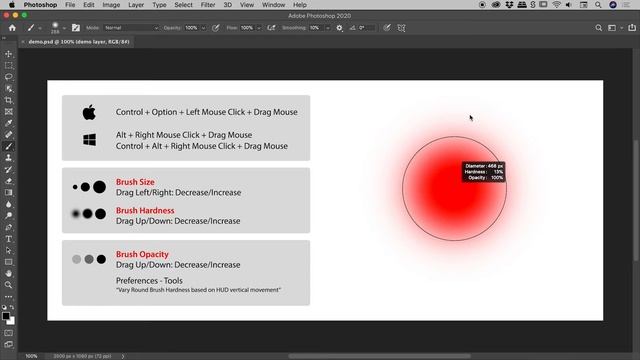Select the Brush tool in toolbar
The height and width of the screenshot is (360, 640).
pyautogui.click(x=9, y=146)
